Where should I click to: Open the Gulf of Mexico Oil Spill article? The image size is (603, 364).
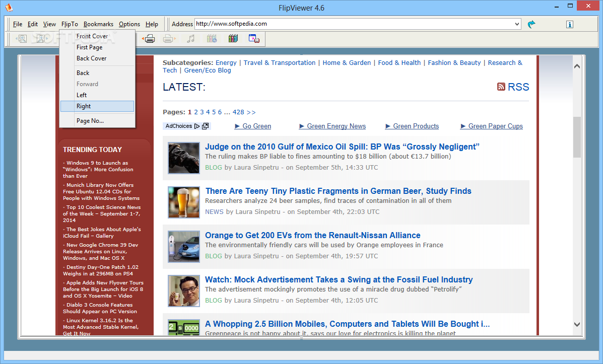pyautogui.click(x=342, y=147)
